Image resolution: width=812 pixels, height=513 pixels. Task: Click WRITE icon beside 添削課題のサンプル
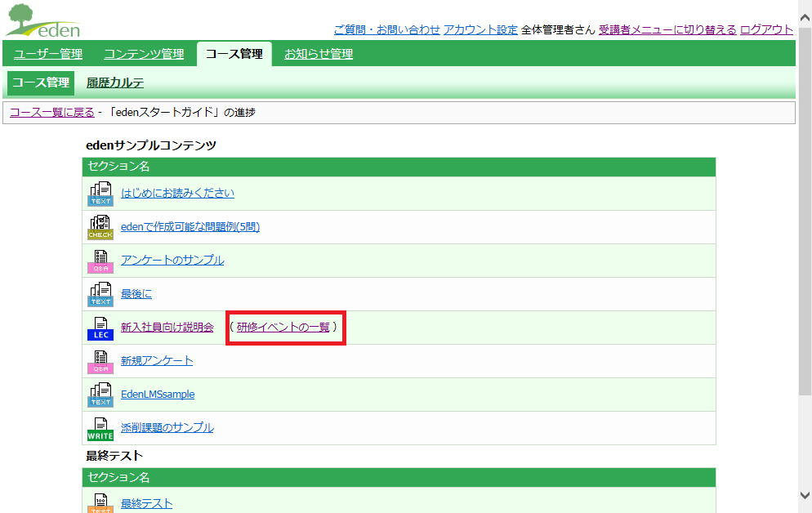pos(100,429)
